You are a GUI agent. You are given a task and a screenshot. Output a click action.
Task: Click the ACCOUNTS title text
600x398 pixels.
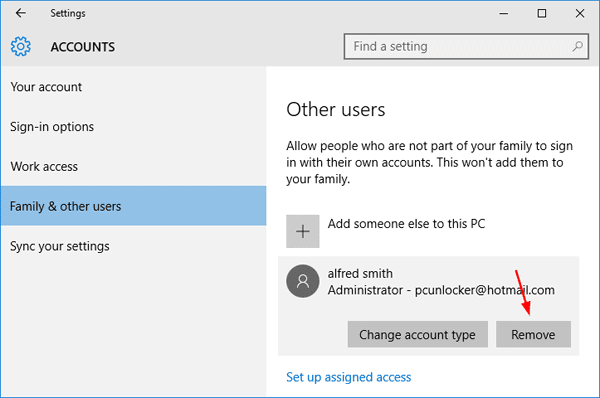[x=83, y=47]
